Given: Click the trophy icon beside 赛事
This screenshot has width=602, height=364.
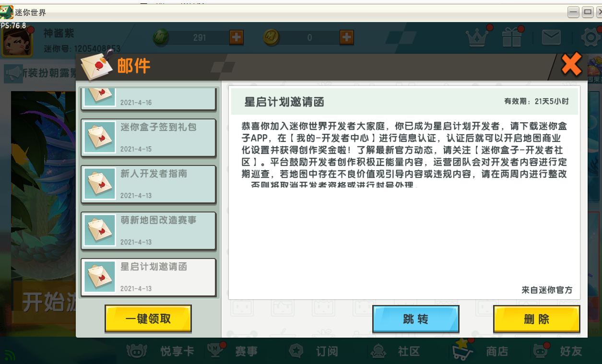Looking at the screenshot, I should 216,351.
